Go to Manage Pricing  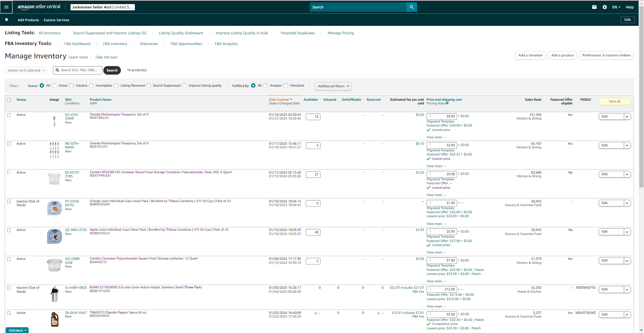tap(341, 33)
